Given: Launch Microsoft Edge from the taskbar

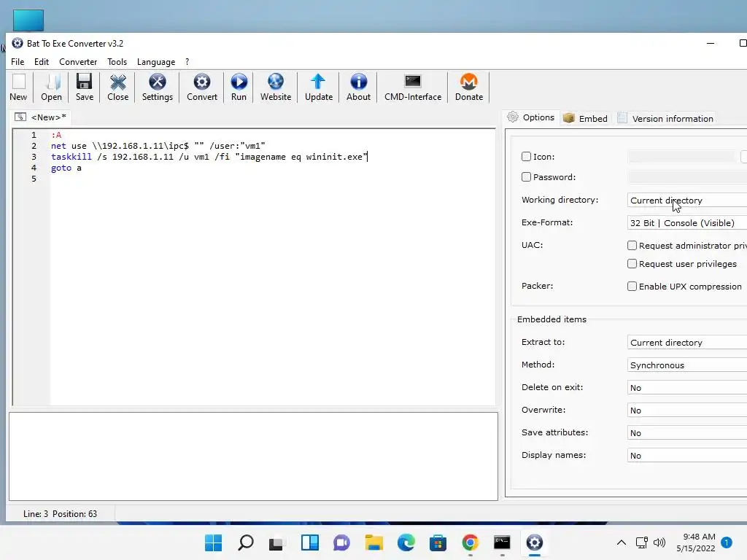Looking at the screenshot, I should [406, 542].
